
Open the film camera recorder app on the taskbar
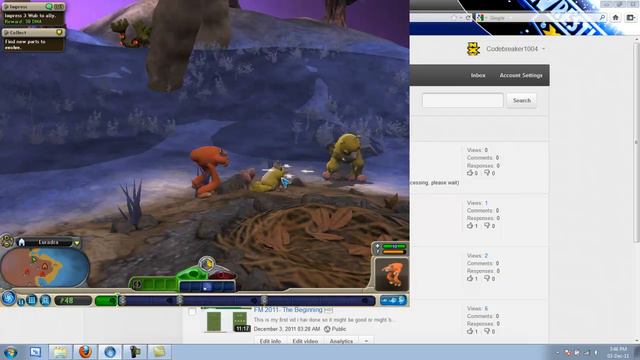pos(134,352)
